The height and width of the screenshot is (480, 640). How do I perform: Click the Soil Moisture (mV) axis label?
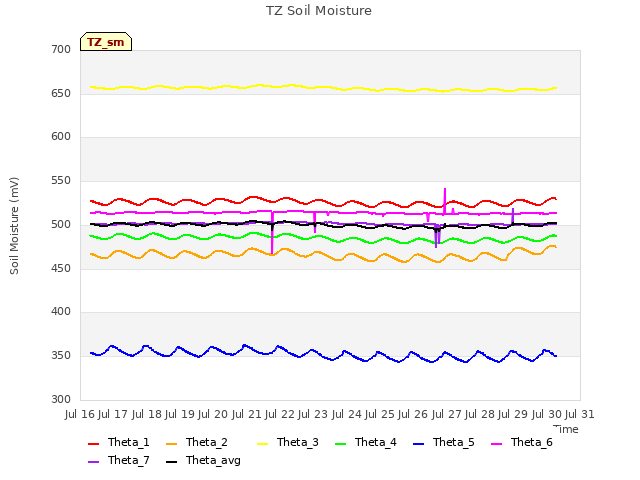(x=14, y=226)
